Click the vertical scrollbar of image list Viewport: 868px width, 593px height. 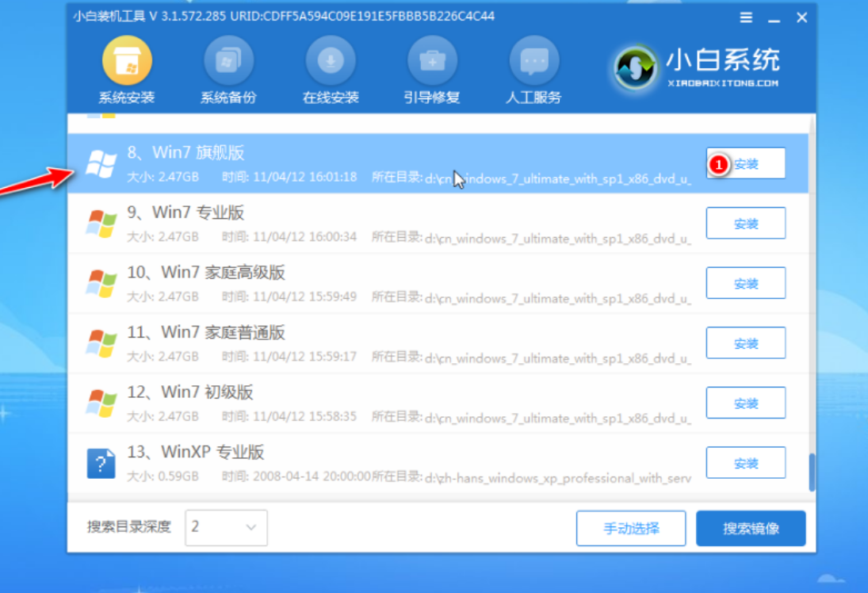point(811,472)
